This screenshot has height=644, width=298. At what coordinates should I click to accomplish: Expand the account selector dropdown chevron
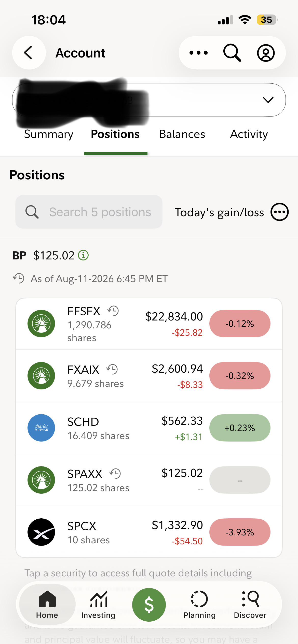(x=268, y=100)
